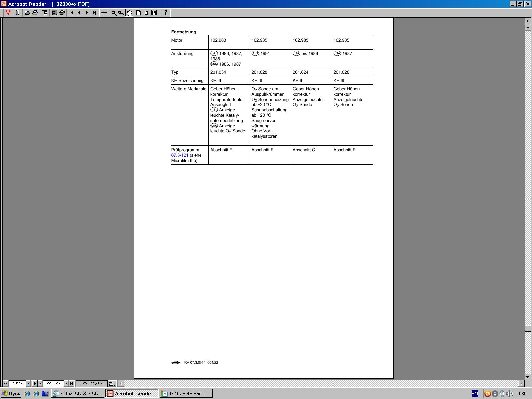
Task: Print document with the printer icon
Action: coord(35,13)
